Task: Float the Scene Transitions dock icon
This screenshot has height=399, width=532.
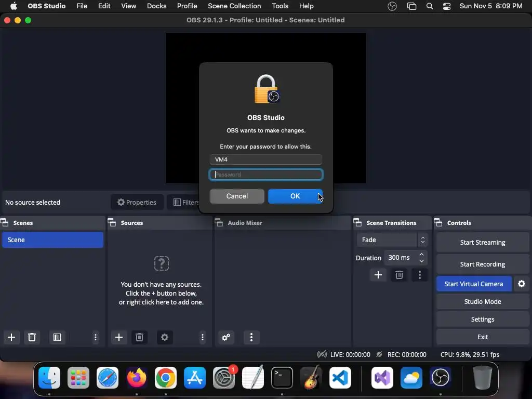Action: pyautogui.click(x=357, y=222)
